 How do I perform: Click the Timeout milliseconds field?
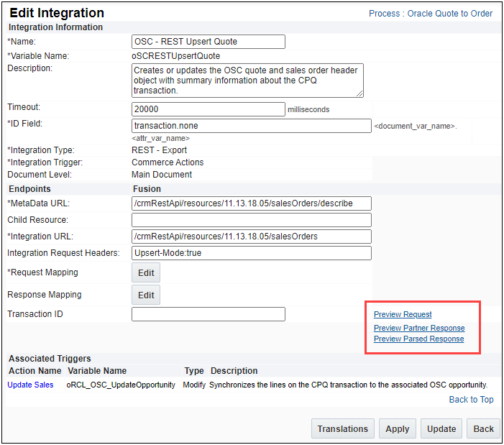pos(209,109)
